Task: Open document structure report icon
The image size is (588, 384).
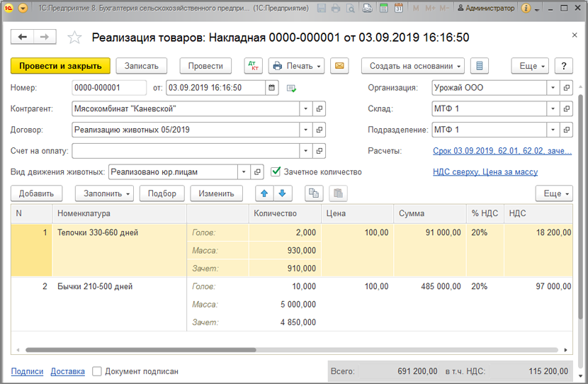Action: [479, 66]
